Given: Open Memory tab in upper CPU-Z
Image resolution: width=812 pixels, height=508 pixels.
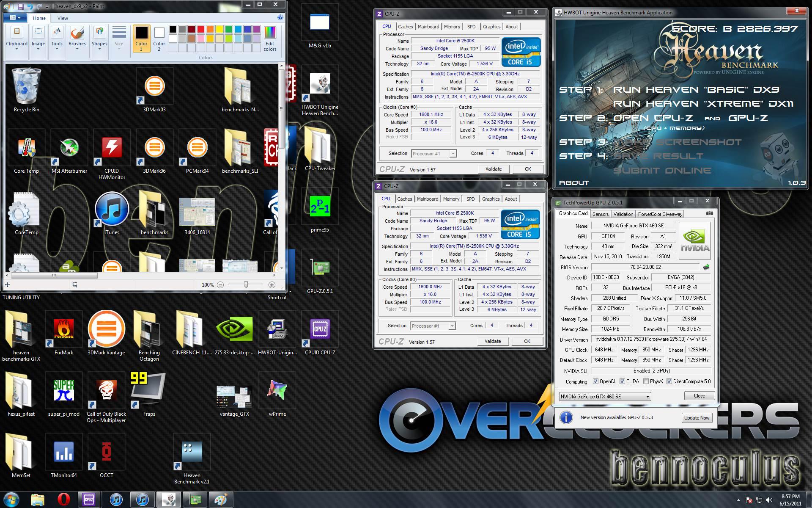Looking at the screenshot, I should tap(452, 27).
